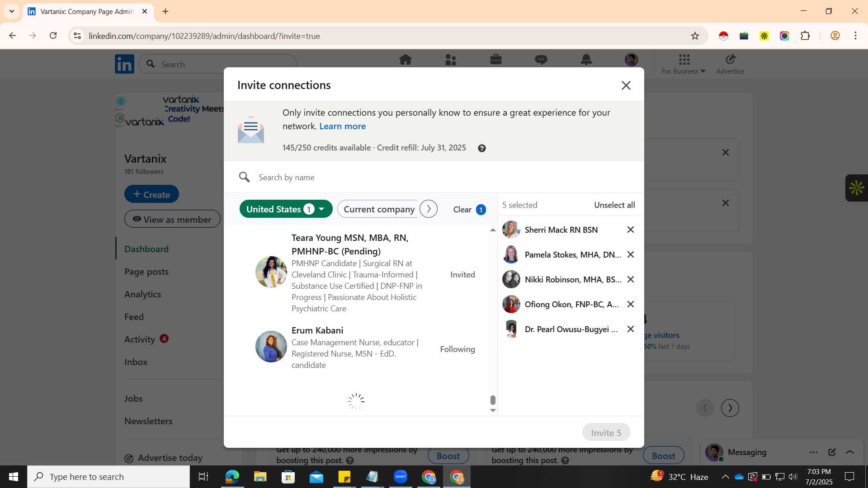
Task: Close the Vartanix Company Page Admin tab
Action: [145, 11]
